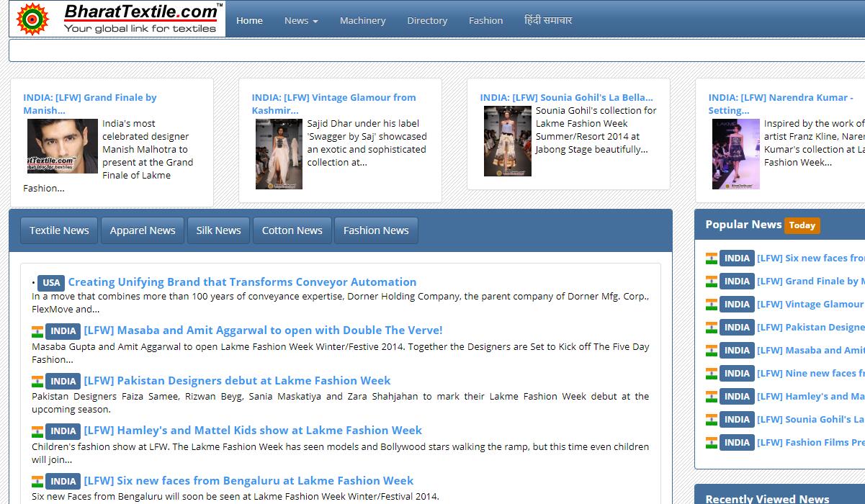Select the Cotton News tab

(x=292, y=230)
